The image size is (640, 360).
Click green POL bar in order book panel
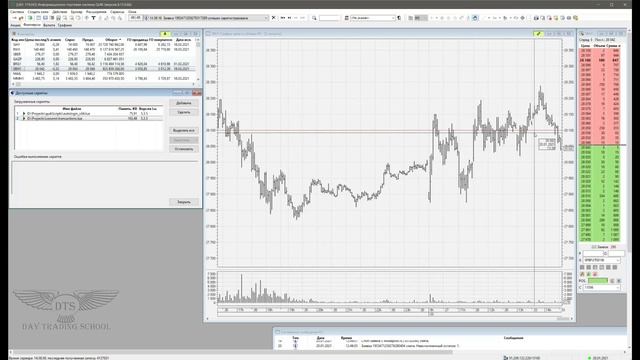(598, 281)
